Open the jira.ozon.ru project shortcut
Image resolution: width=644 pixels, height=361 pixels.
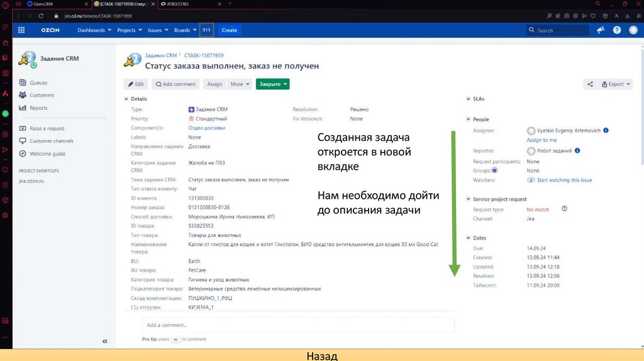coord(31,181)
